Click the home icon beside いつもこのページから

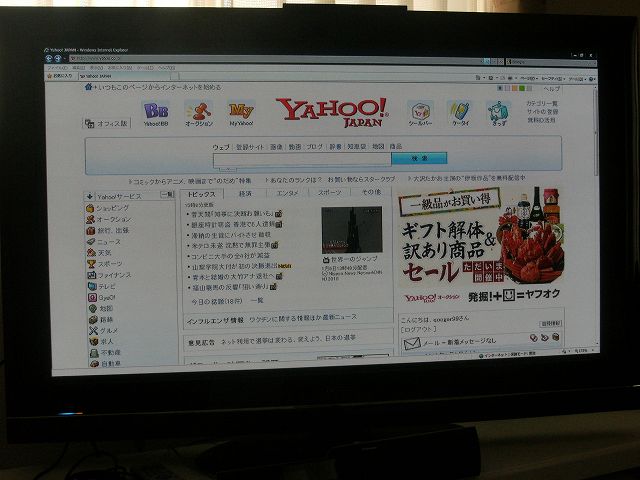coord(88,87)
